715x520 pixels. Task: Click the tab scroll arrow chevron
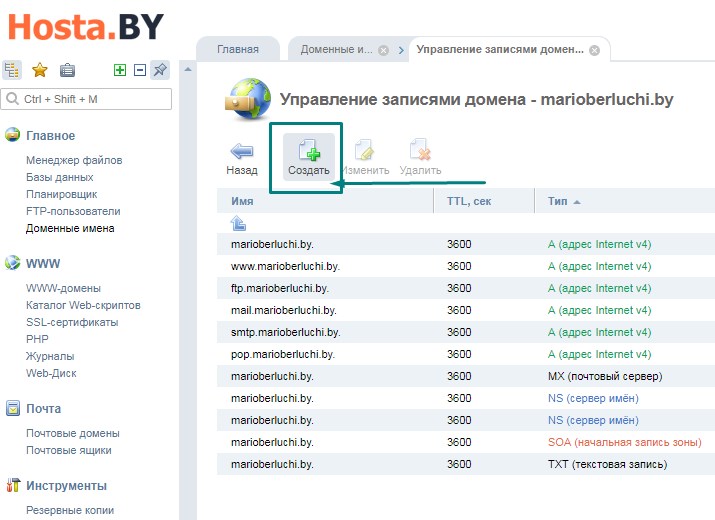[x=401, y=50]
